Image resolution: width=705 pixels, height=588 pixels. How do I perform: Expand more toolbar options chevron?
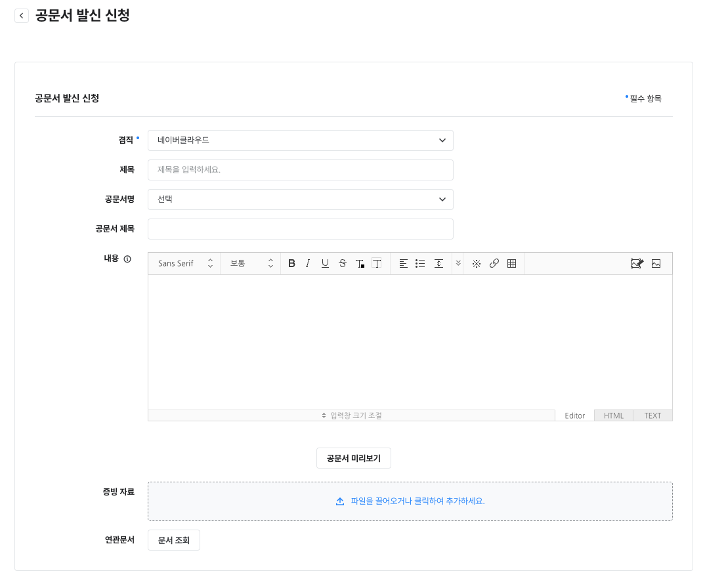click(x=458, y=263)
